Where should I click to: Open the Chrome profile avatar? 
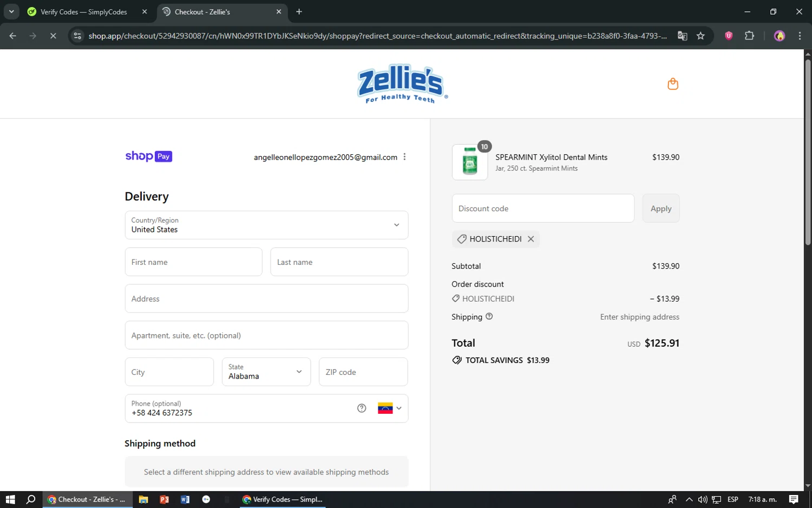[x=780, y=36]
